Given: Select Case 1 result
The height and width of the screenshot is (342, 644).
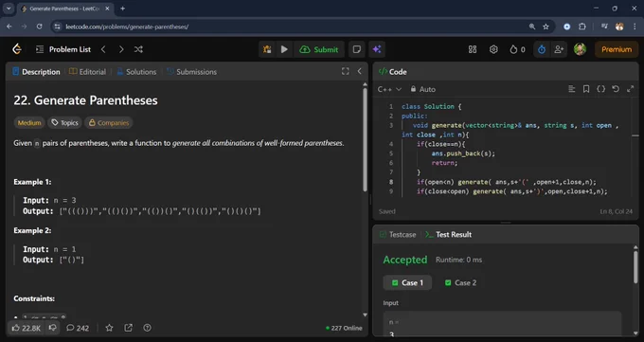Looking at the screenshot, I should [x=407, y=282].
